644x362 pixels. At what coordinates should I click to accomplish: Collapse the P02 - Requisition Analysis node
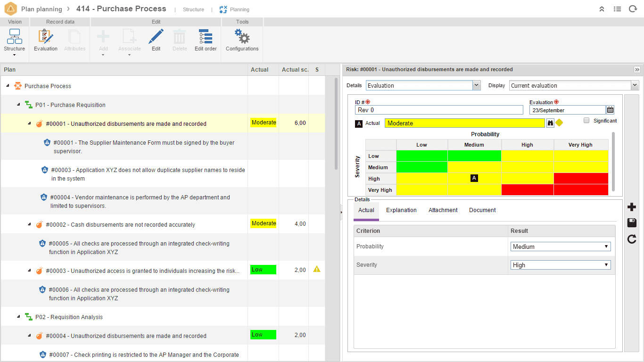coord(19,317)
